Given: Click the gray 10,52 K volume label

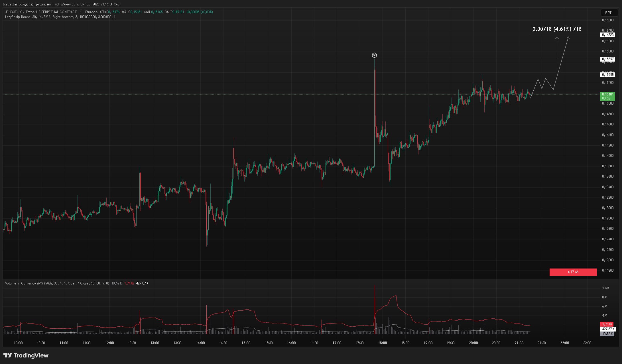Looking at the screenshot, I should coord(607,334).
